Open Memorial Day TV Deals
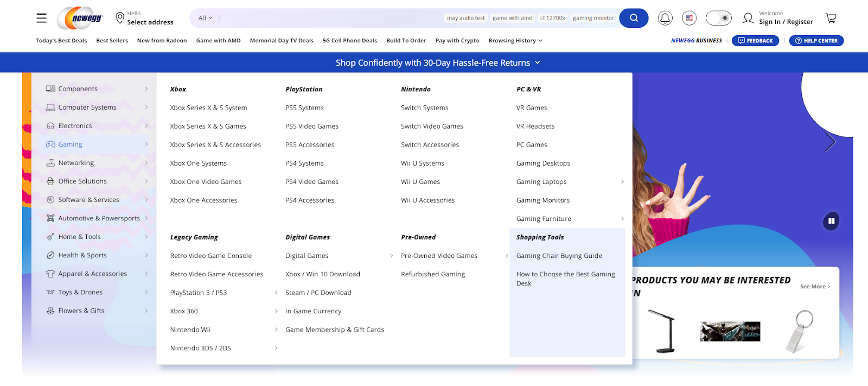Screen dimensions: 868x386 [282, 41]
